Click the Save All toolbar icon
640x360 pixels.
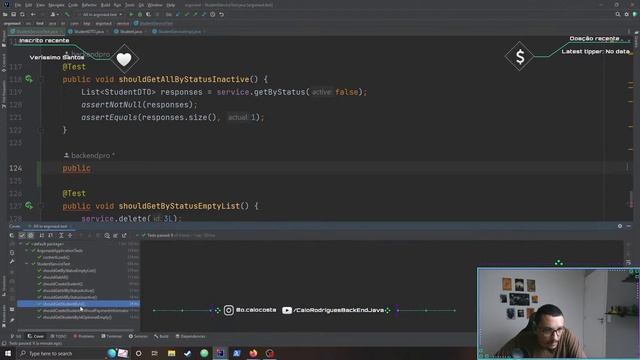point(13,14)
